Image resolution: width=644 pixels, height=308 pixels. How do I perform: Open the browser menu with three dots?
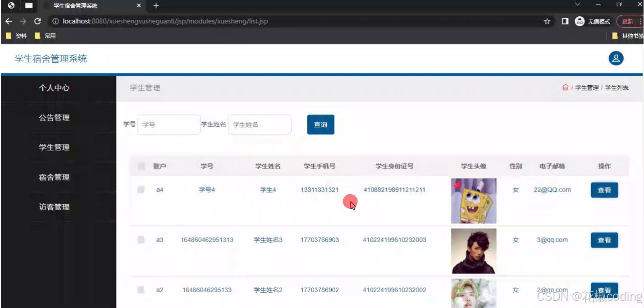coord(641,21)
